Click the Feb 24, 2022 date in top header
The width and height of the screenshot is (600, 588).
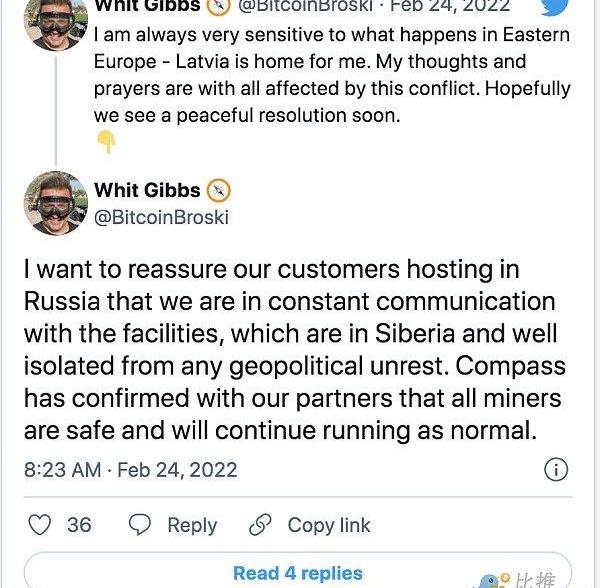point(450,6)
